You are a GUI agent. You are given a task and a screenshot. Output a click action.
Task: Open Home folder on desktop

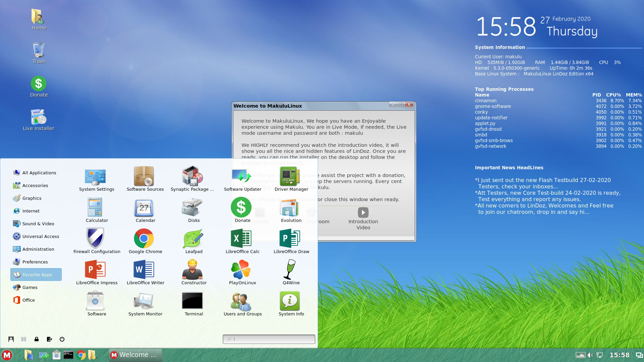(39, 19)
